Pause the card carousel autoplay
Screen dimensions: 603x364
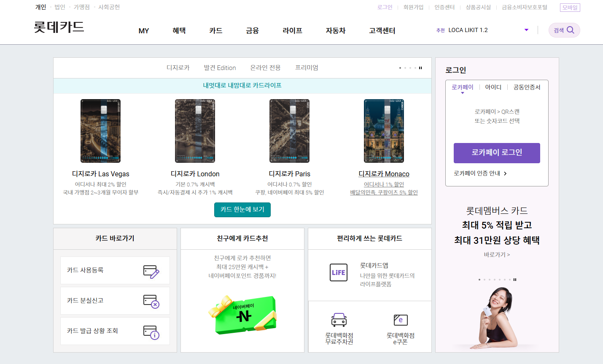[x=420, y=68]
